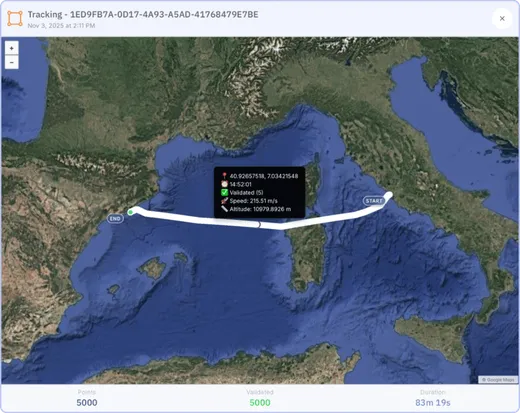This screenshot has height=413, width=520.
Task: Click the clock icon beside 14:52:01
Action: point(224,184)
